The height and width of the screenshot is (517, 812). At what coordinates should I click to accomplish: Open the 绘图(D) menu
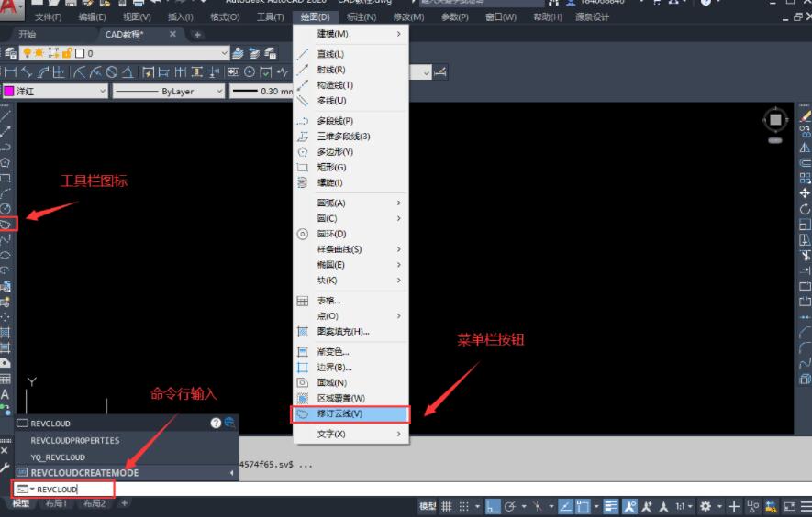(x=315, y=17)
